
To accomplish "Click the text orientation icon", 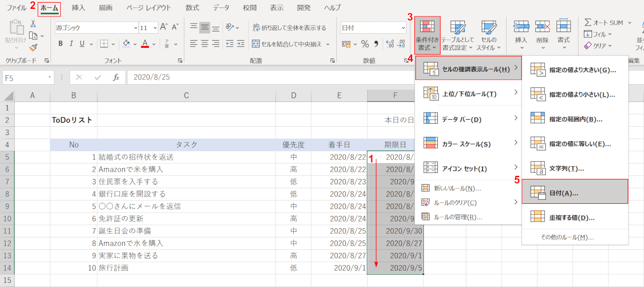I will coord(230,27).
